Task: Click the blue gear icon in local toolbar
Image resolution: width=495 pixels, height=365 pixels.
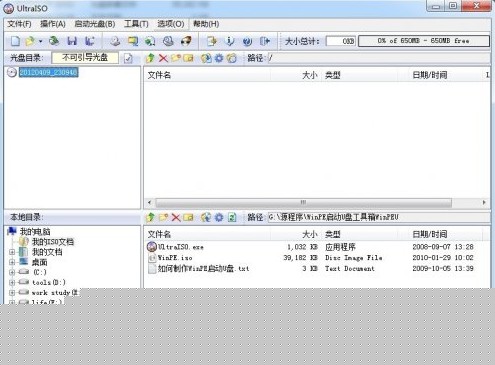Action: point(219,218)
